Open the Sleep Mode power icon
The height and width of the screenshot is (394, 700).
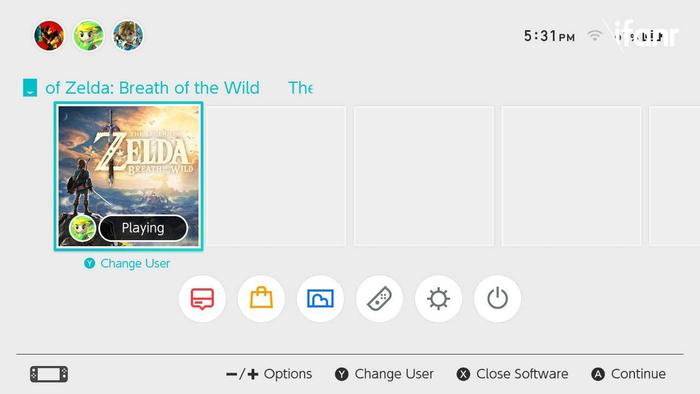[497, 299]
